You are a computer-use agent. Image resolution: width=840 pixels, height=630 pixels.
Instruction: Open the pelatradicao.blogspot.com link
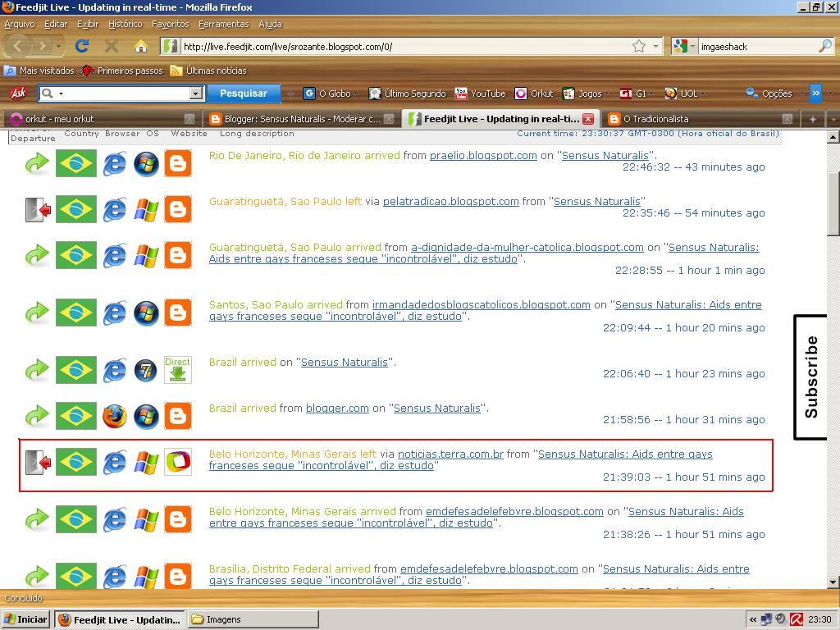[x=450, y=202]
